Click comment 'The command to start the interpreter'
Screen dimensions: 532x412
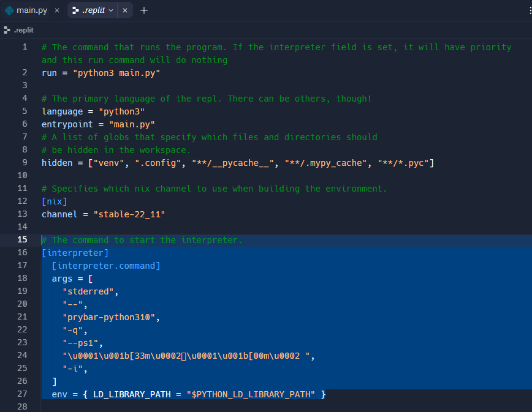[x=142, y=240]
